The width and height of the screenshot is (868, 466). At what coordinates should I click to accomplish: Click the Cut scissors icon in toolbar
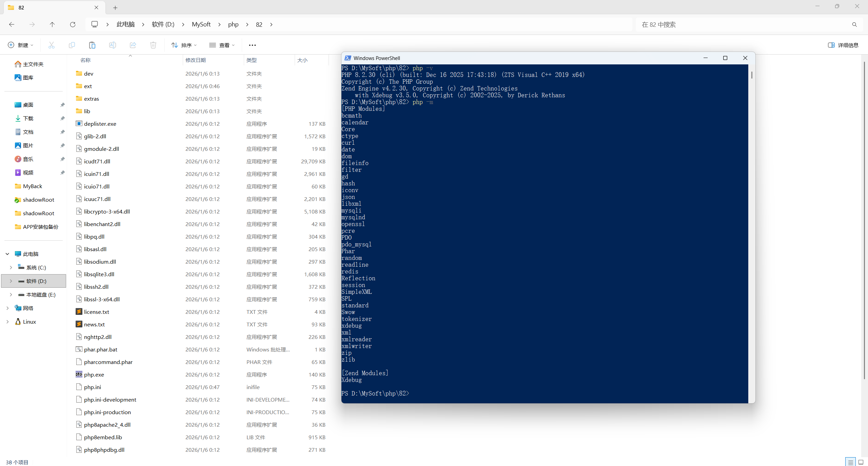click(x=52, y=45)
